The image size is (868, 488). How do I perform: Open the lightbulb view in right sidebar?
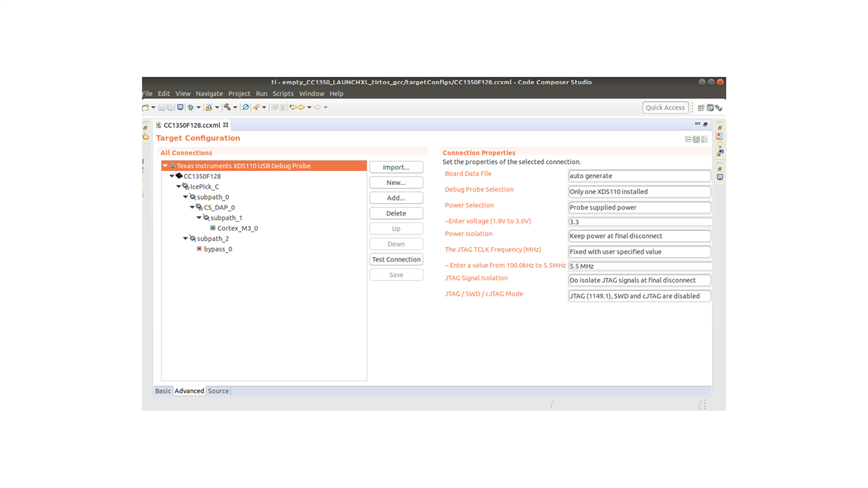tap(720, 144)
